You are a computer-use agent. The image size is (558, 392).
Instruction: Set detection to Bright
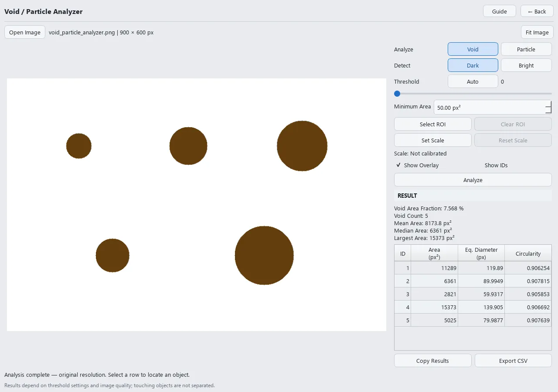(526, 65)
